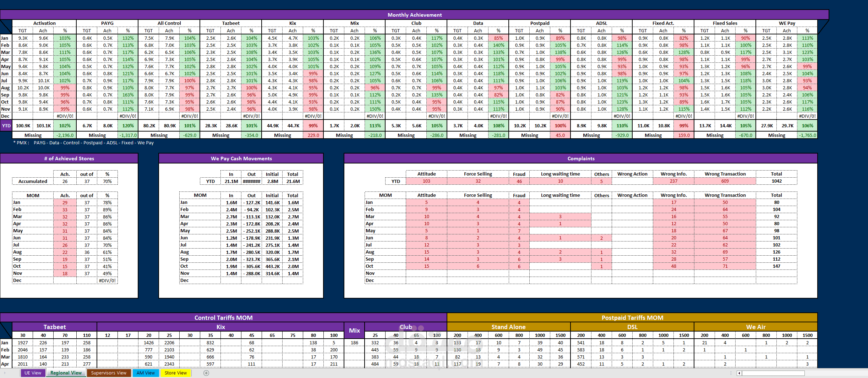The width and height of the screenshot is (868, 378).
Task: Click YTD Wrong Info. value 237
Action: click(673, 181)
